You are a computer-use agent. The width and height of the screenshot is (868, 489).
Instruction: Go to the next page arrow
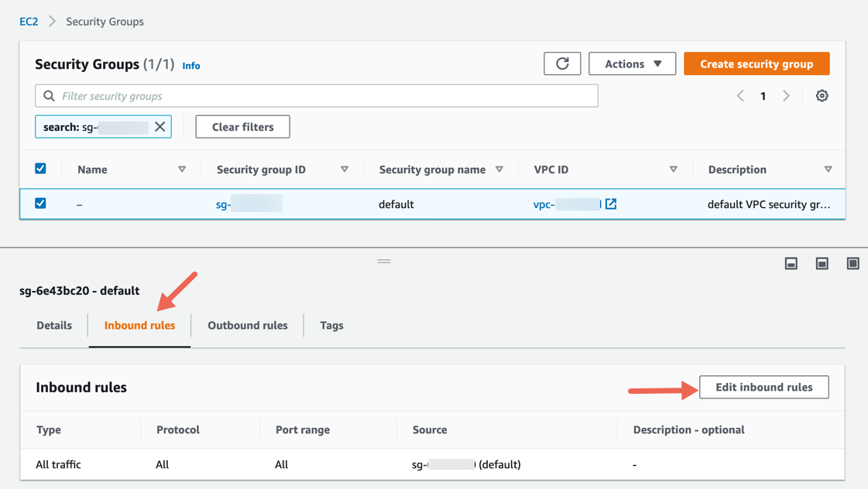(x=786, y=96)
